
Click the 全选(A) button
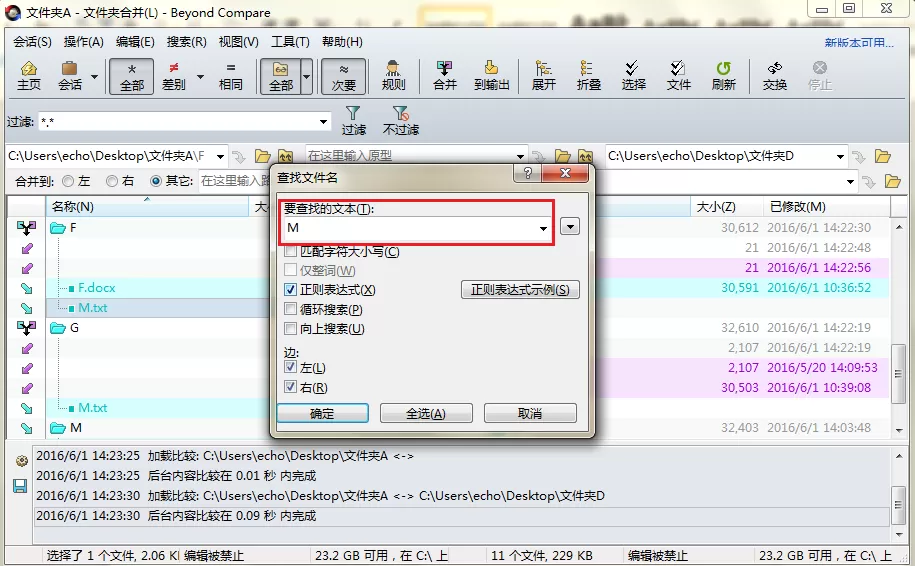coord(426,413)
